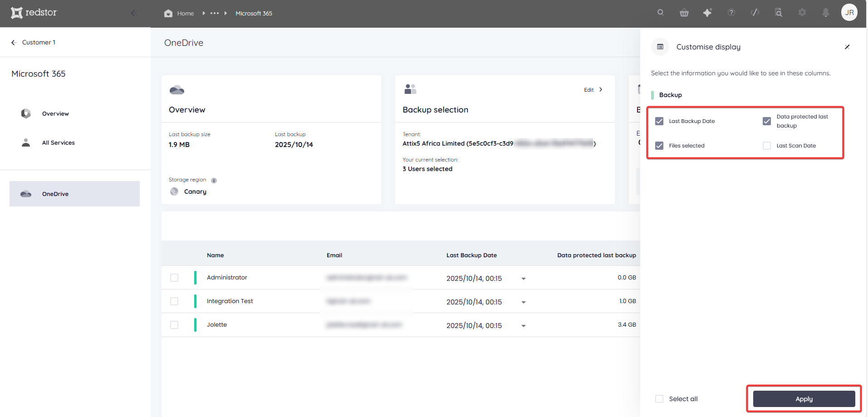This screenshot has height=417, width=868.
Task: Expand Integration Test backup date dropdown
Action: [x=524, y=302]
